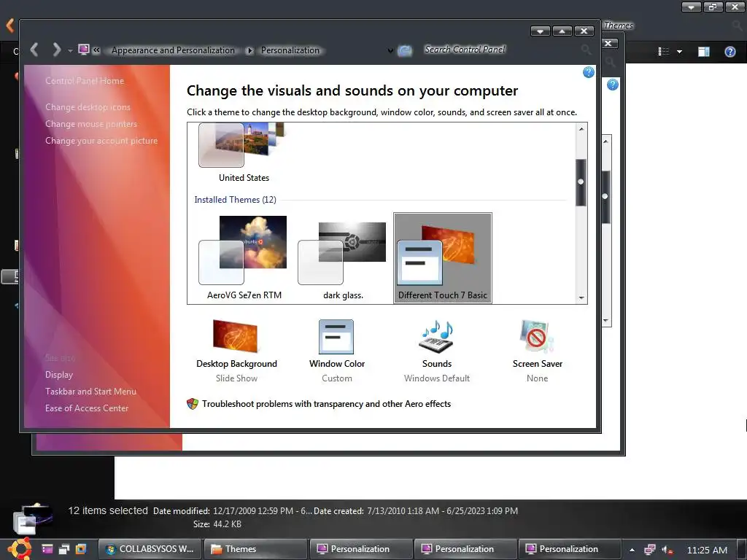Open Troubleshoot problems with transparency and Aero effects

coord(326,404)
